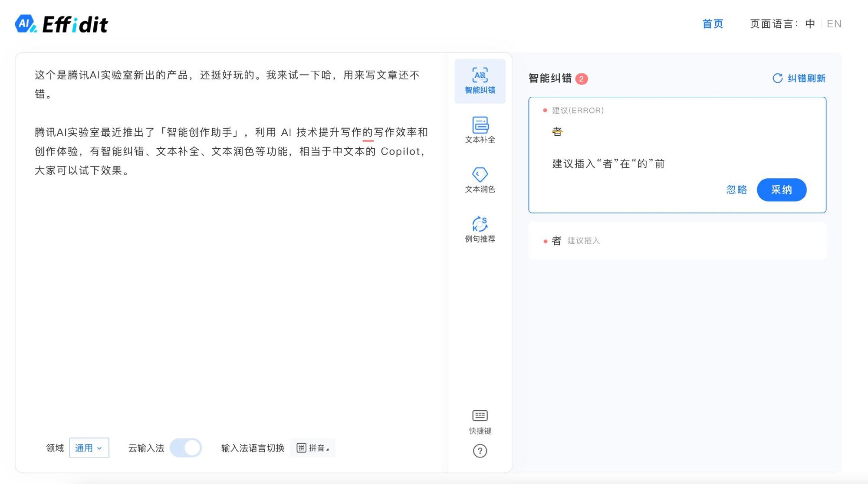
Task: Show the 快捷键 shortcuts panel
Action: point(480,422)
